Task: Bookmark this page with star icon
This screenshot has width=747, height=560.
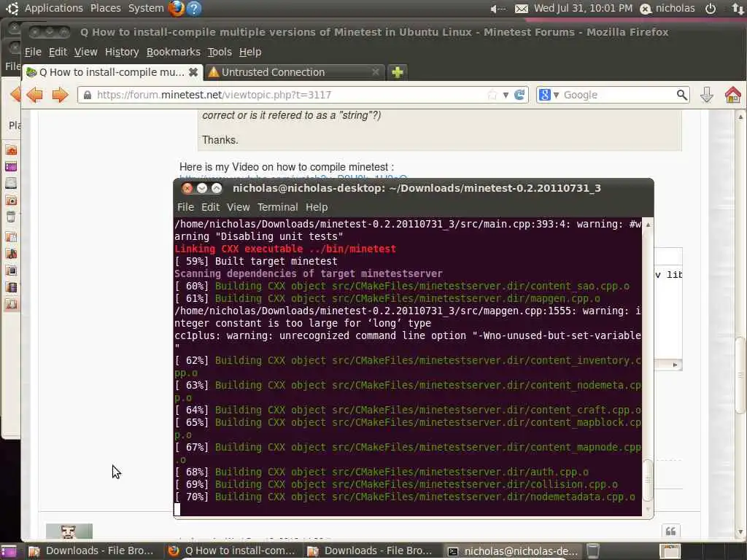Action: [492, 95]
